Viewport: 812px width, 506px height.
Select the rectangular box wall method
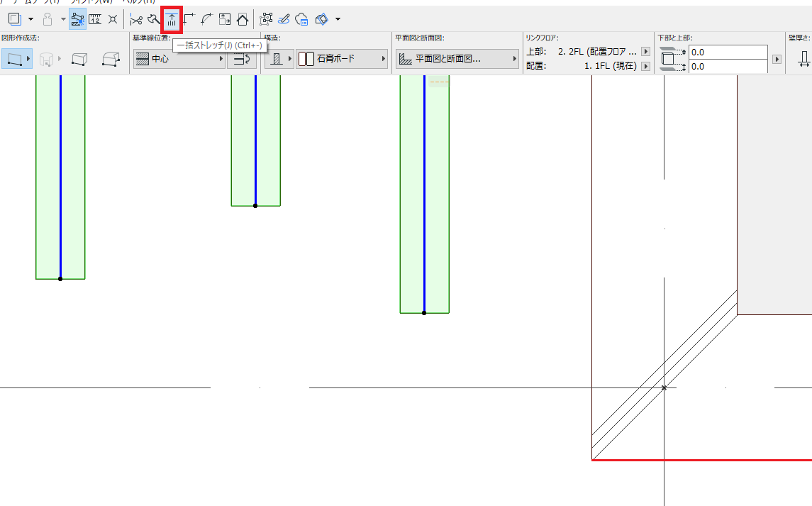click(x=79, y=59)
